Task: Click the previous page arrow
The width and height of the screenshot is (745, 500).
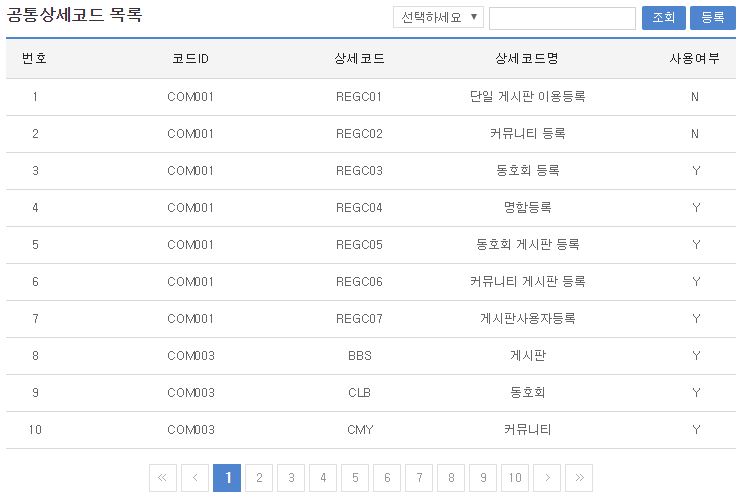Action: click(x=195, y=478)
